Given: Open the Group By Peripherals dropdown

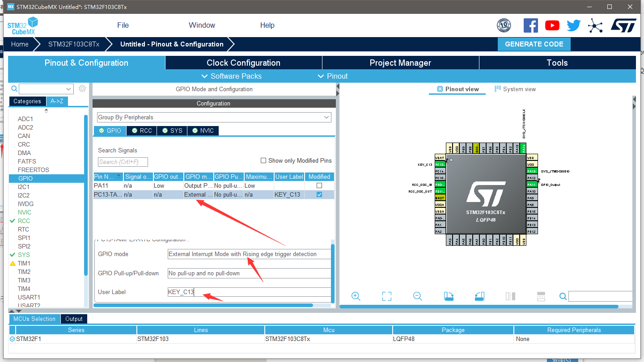Looking at the screenshot, I should pos(214,117).
